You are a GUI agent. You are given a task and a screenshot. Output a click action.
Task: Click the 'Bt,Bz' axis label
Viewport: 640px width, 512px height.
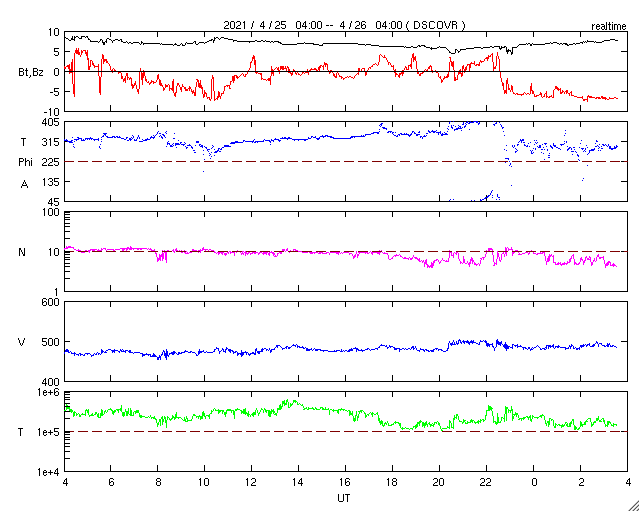(31, 74)
